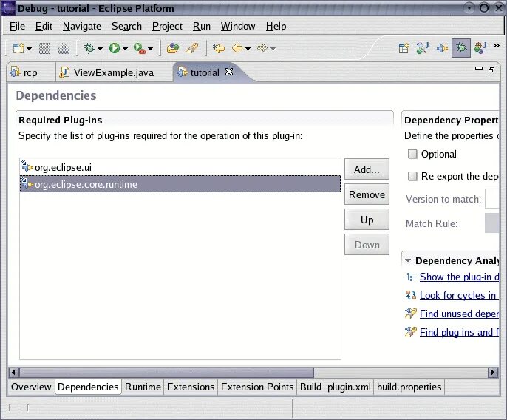Click the Up button
Viewport: 507px width, 420px height.
367,220
